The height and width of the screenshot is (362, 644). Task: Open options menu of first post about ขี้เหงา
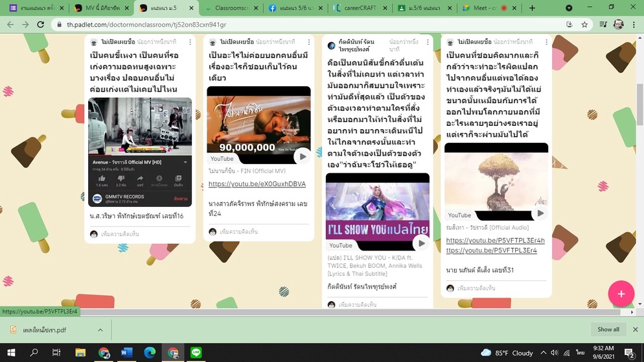[x=190, y=42]
